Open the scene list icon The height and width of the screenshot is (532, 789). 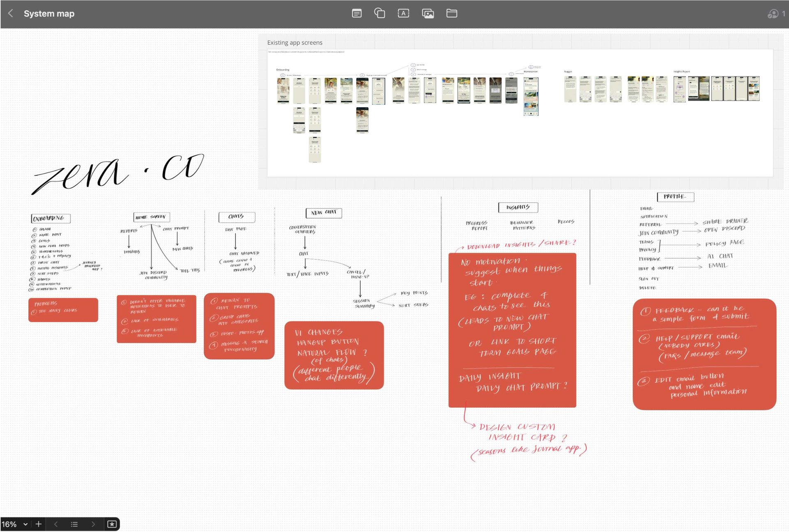pos(74,524)
